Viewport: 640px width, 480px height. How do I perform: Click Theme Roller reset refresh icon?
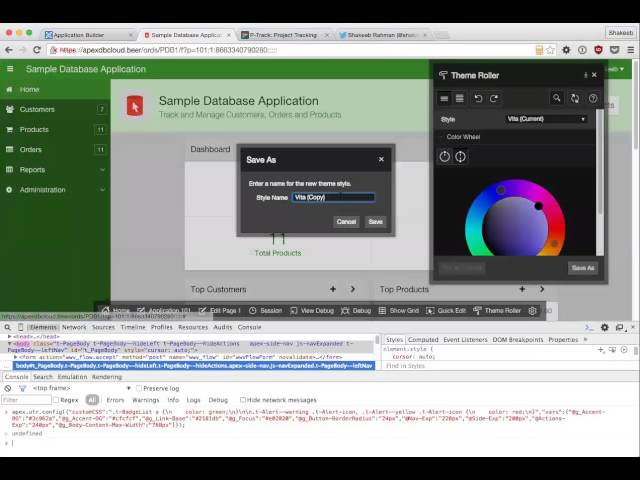[575, 98]
